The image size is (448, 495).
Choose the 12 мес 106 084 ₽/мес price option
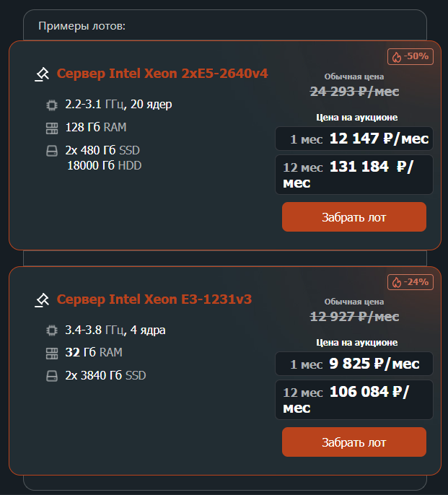353,400
